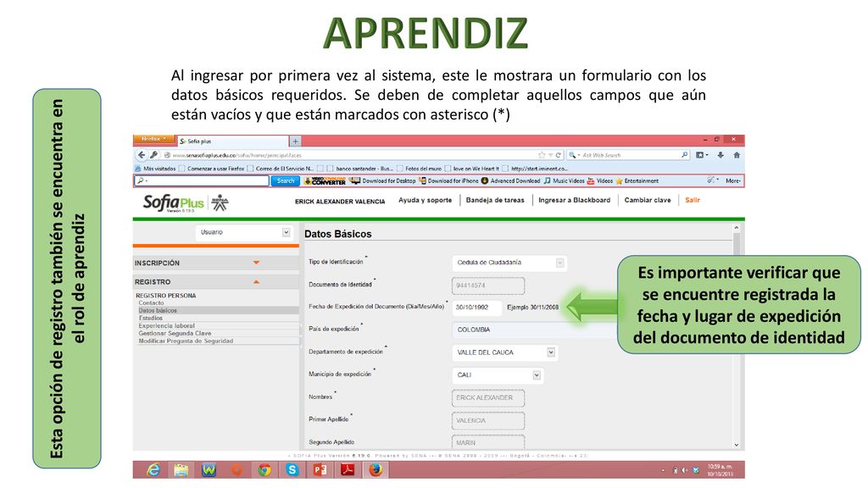Open Departamento de expedición dropdown
Image resolution: width=868 pixels, height=488 pixels.
click(504, 352)
